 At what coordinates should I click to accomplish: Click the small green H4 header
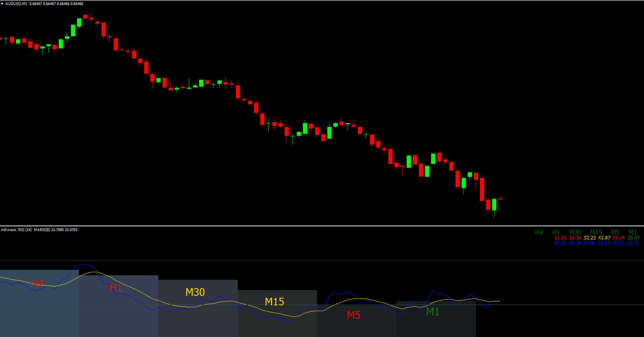click(539, 232)
